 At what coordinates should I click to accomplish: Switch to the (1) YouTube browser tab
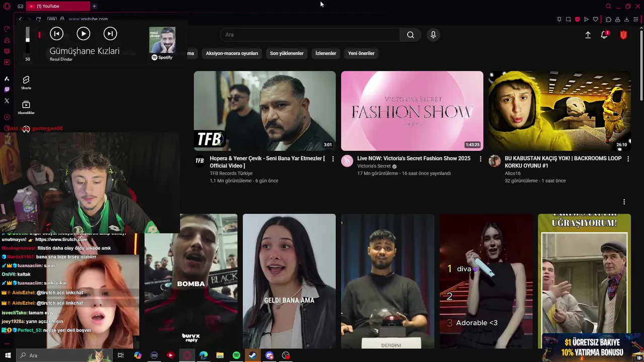point(58,6)
